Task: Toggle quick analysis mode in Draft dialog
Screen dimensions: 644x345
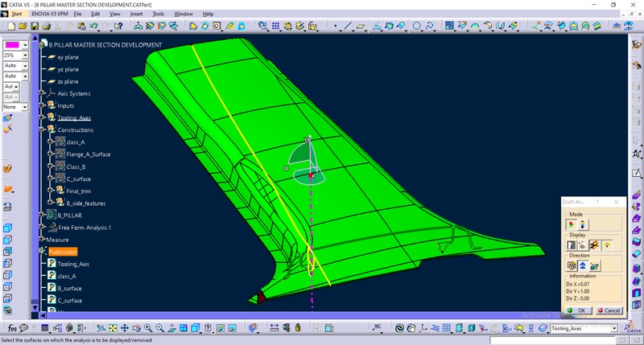Action: (571, 224)
